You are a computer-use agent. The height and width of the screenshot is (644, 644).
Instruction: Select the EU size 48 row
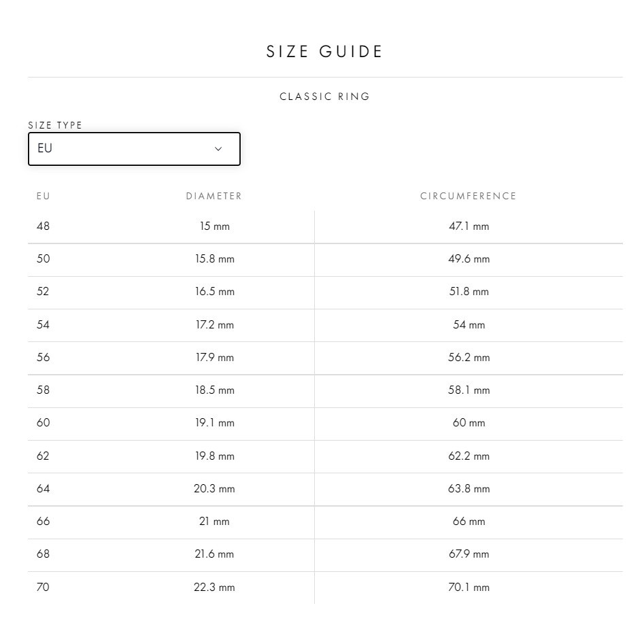(x=325, y=226)
